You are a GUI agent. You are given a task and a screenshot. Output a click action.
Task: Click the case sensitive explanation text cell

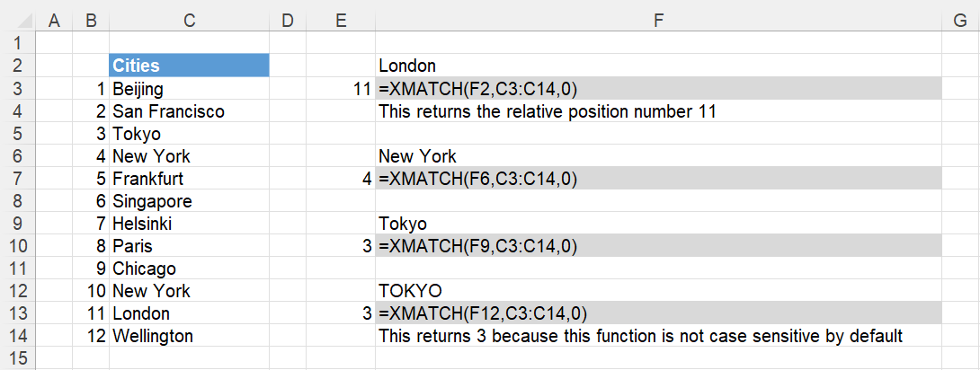658,336
